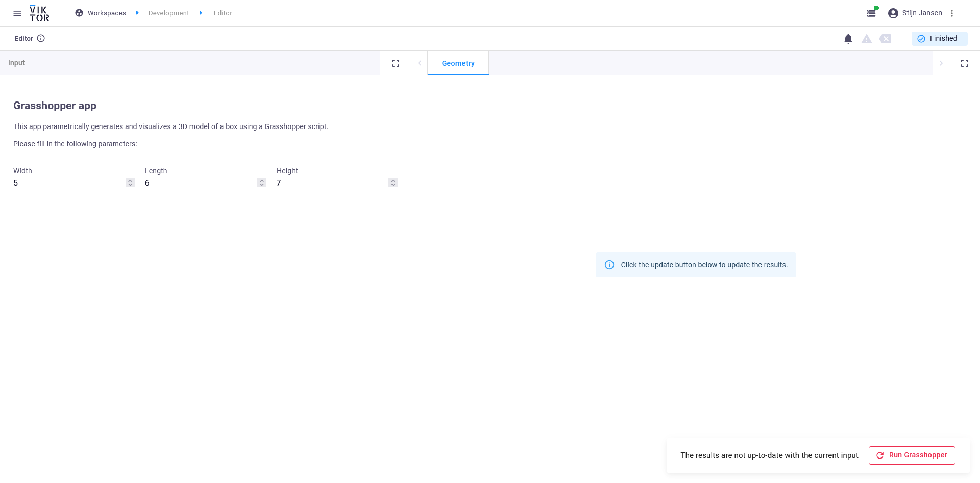Open the user options kebab menu

(x=952, y=13)
